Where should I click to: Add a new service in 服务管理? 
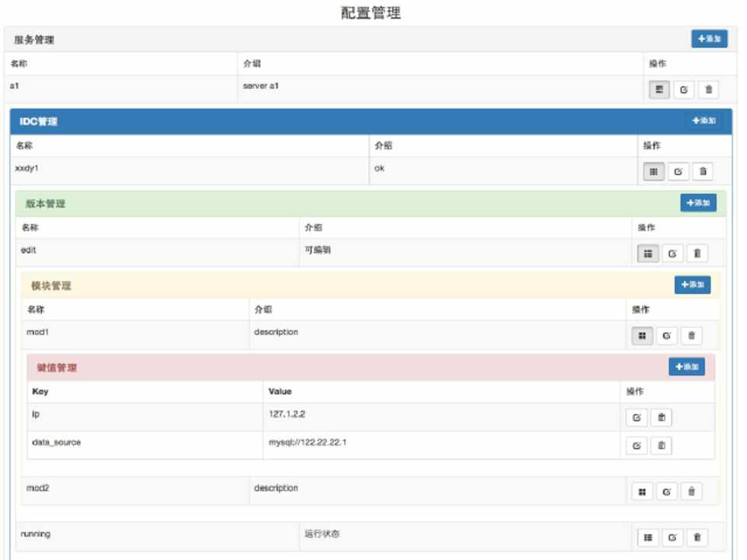pos(709,39)
